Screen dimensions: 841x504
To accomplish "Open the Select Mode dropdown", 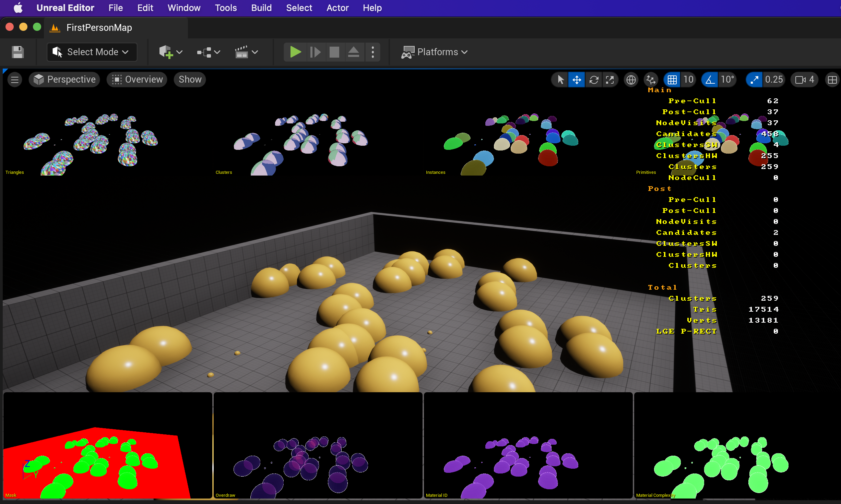I will [92, 52].
